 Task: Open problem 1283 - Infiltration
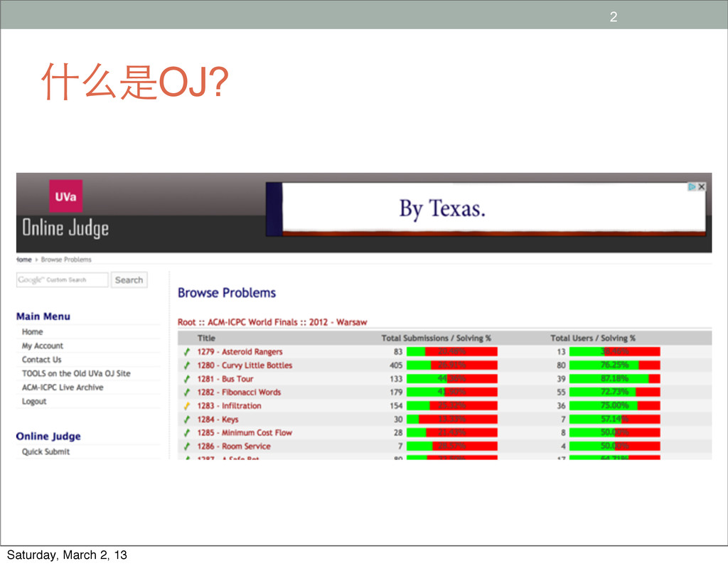pos(230,406)
